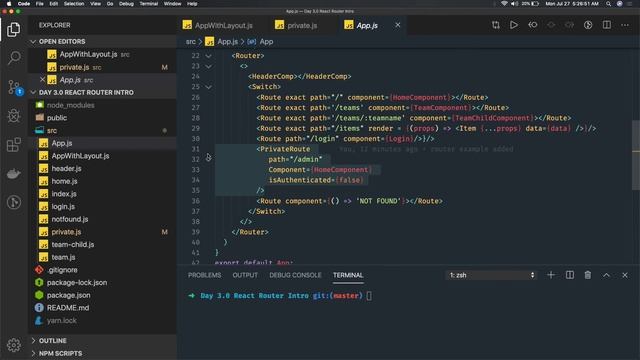Fold code at line 22 Router
Screen dimensions: 640x360
click(209, 56)
